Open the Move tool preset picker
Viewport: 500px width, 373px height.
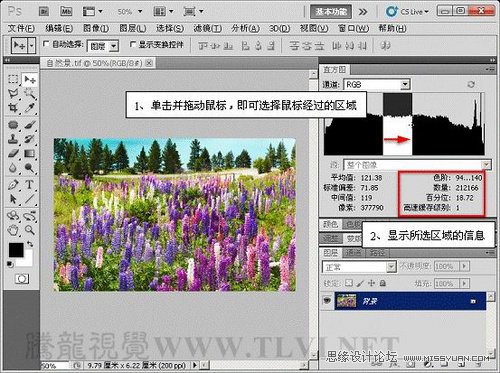[x=31, y=45]
